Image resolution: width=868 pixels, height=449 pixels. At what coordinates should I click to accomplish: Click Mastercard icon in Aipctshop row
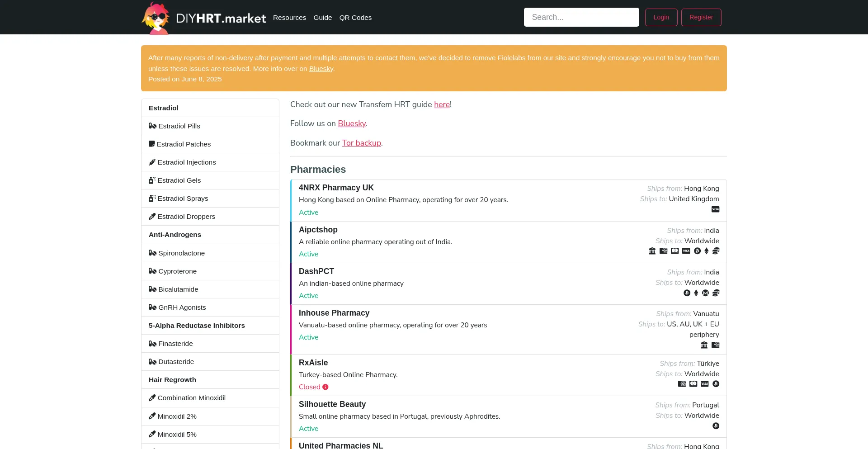coord(675,251)
